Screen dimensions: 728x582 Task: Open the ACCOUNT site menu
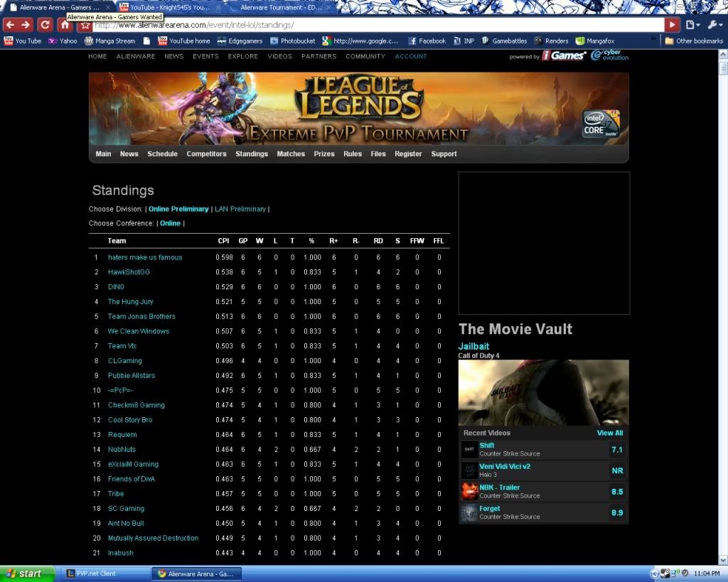(x=411, y=56)
